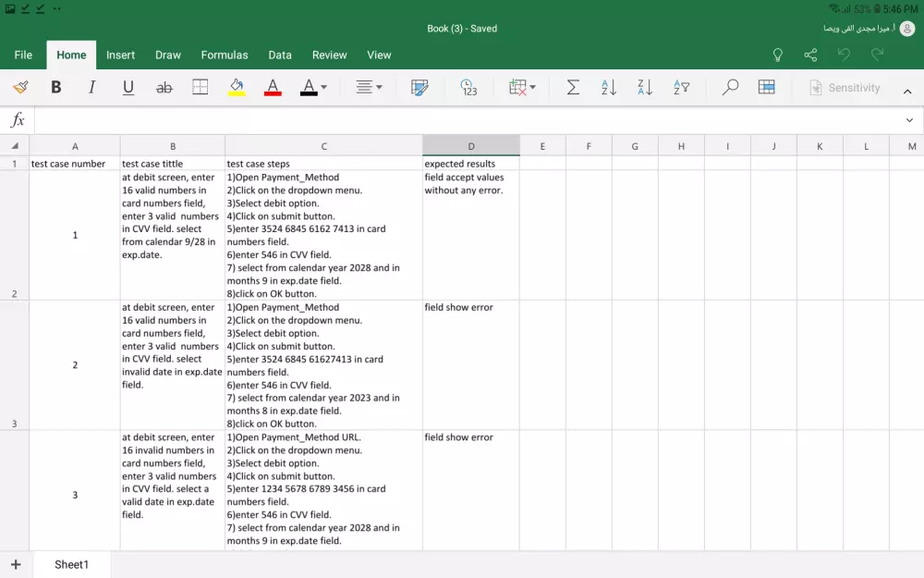Image resolution: width=924 pixels, height=578 pixels.
Task: Switch to the Formulas tab
Action: 225,55
